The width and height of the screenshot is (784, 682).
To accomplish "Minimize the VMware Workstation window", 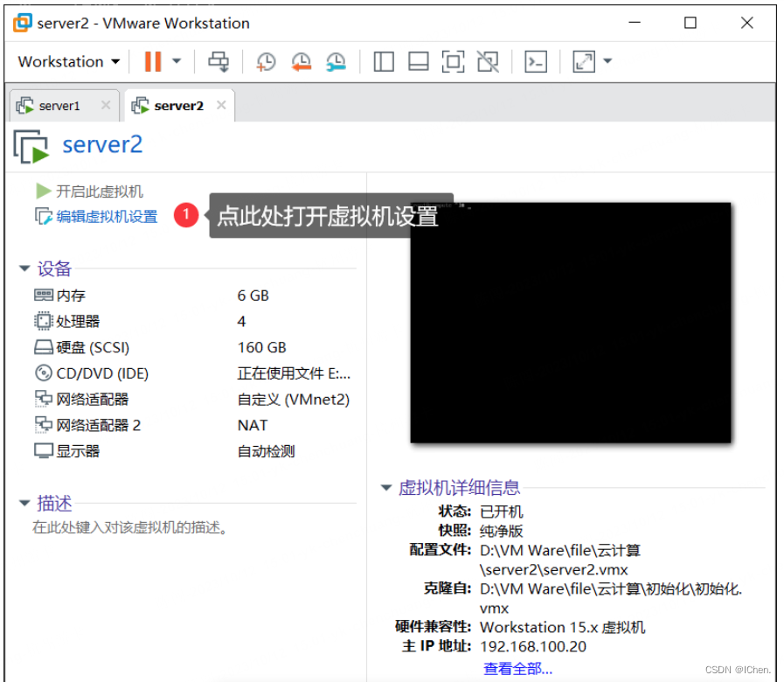I will point(635,23).
